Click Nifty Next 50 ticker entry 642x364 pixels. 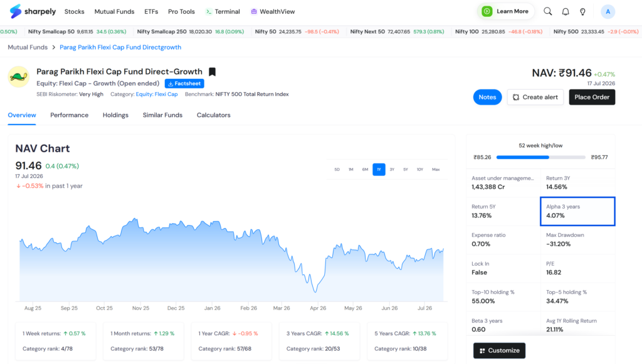coord(397,31)
